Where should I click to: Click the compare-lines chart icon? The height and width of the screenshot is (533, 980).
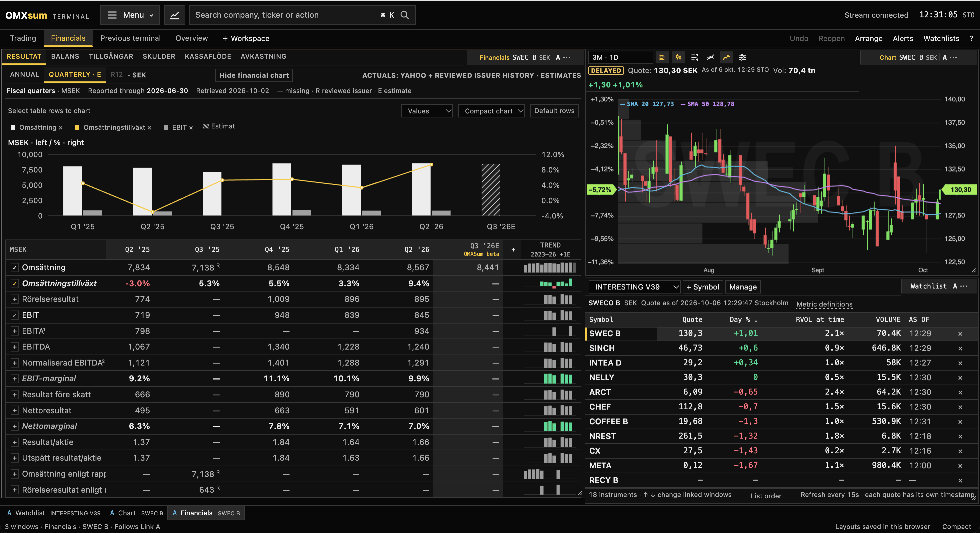click(x=710, y=57)
